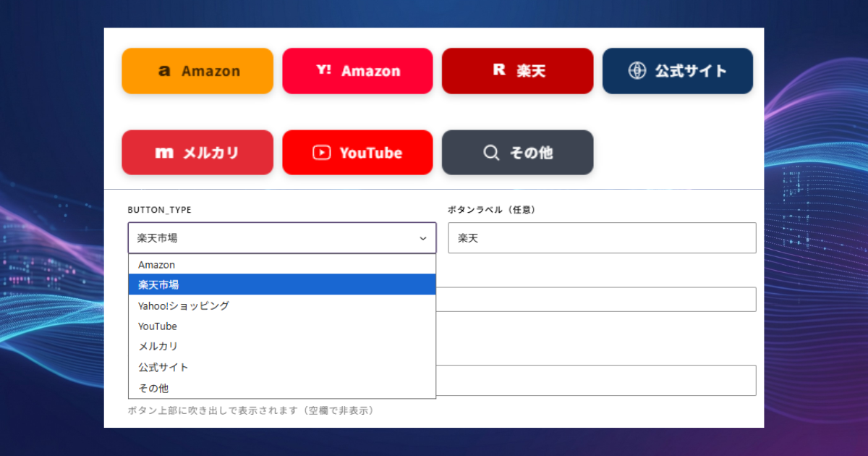This screenshot has height=456, width=868.
Task: Select メルカリ from the dropdown list
Action: (x=282, y=347)
